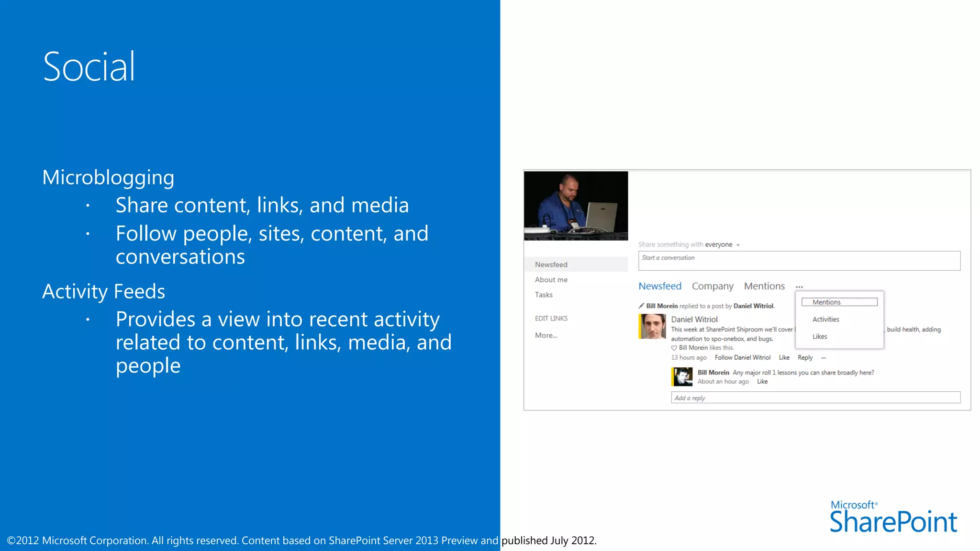Like Daniel Witriol's post
Screen dimensions: 980x551
tap(784, 358)
